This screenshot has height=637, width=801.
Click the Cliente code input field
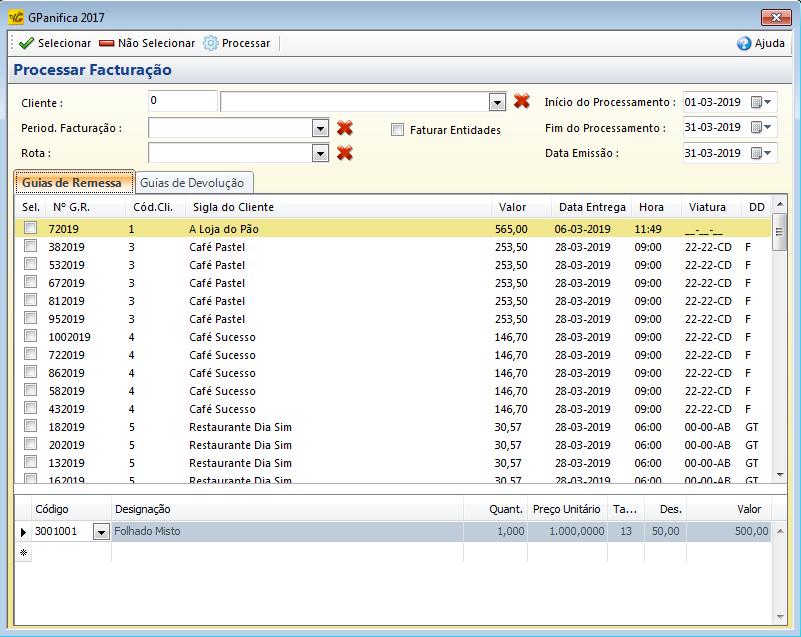tap(182, 101)
